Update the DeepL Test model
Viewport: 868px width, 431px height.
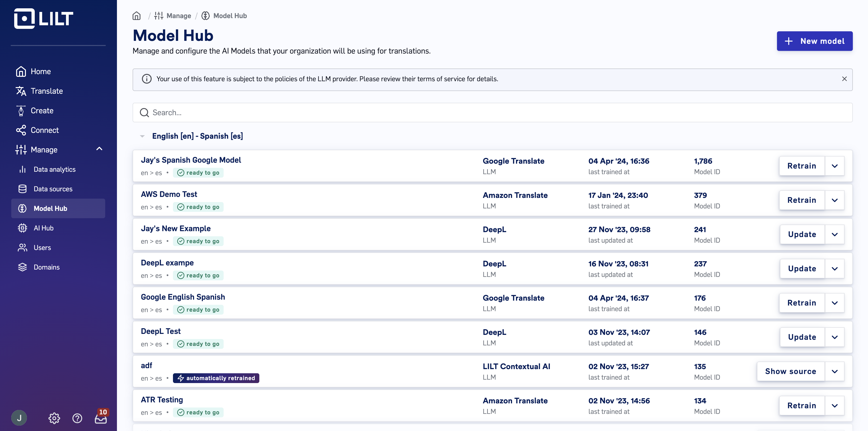[x=802, y=337]
